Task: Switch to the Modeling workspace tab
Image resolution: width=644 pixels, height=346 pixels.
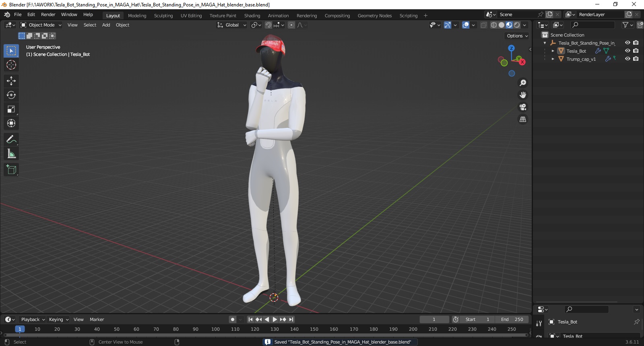Action: (x=137, y=16)
